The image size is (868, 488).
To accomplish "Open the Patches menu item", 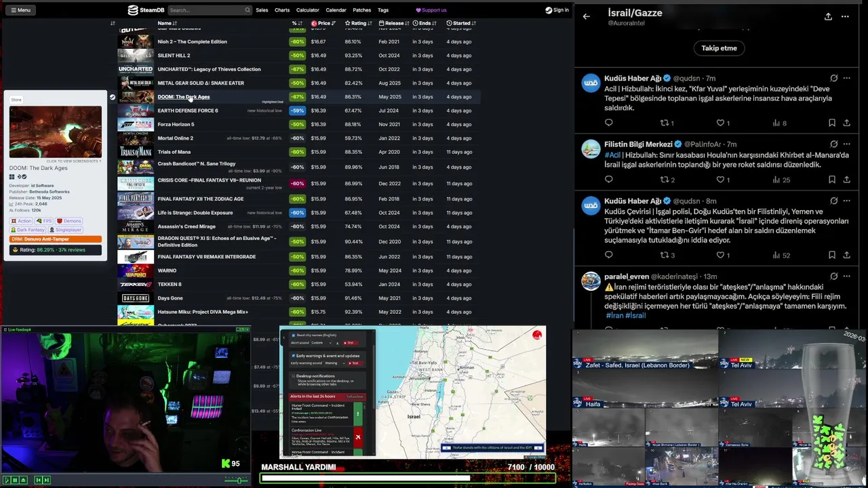I will [361, 10].
